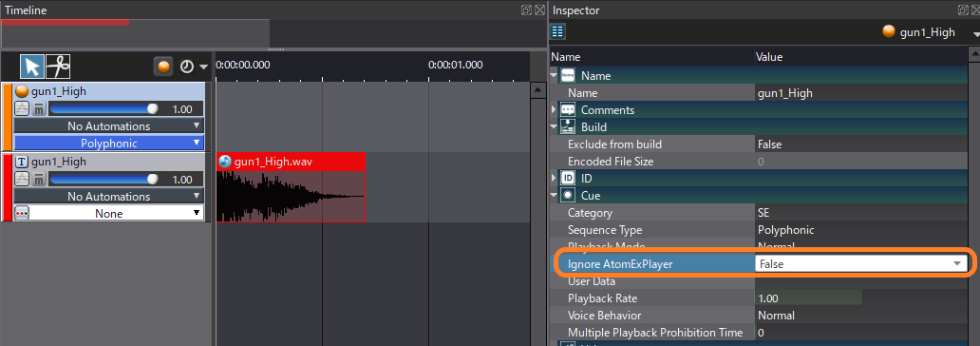Click the Timeline vertical scrollbar up arrow
980x346 pixels.
pos(538,90)
